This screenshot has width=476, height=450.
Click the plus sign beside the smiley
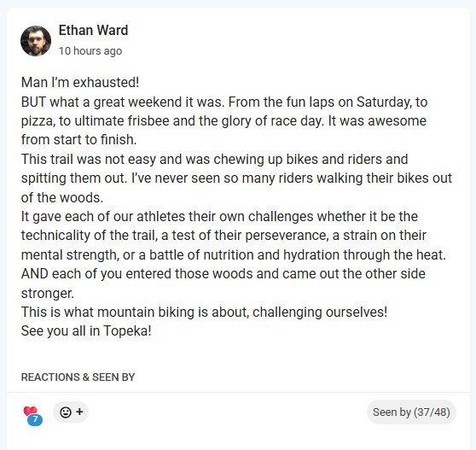79,412
